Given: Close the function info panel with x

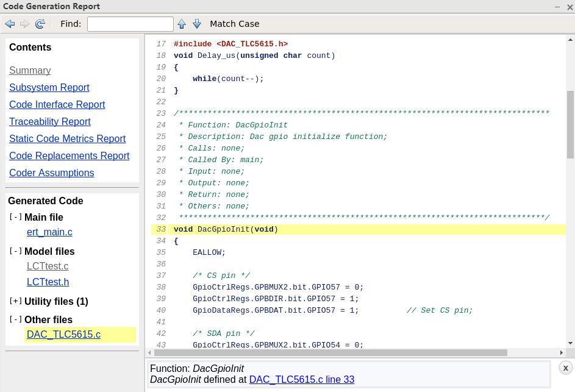Looking at the screenshot, I should (565, 368).
